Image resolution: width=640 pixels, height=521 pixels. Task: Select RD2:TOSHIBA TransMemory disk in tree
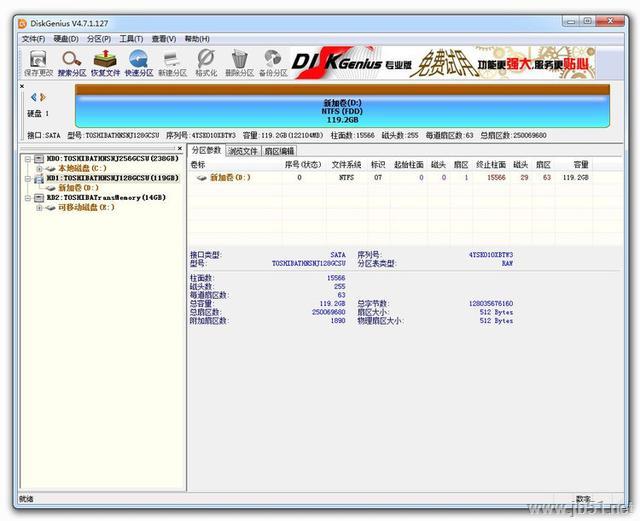pos(106,198)
